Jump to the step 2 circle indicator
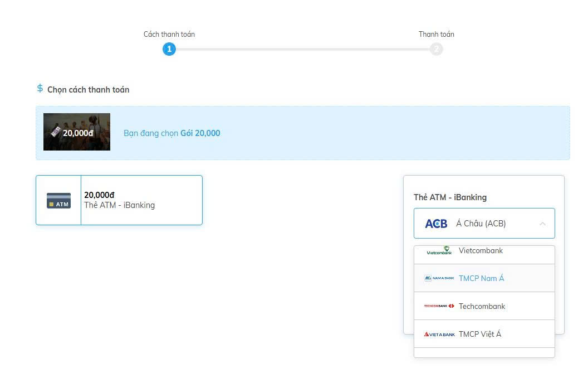Viewport: 588px width, 373px height. click(x=436, y=49)
